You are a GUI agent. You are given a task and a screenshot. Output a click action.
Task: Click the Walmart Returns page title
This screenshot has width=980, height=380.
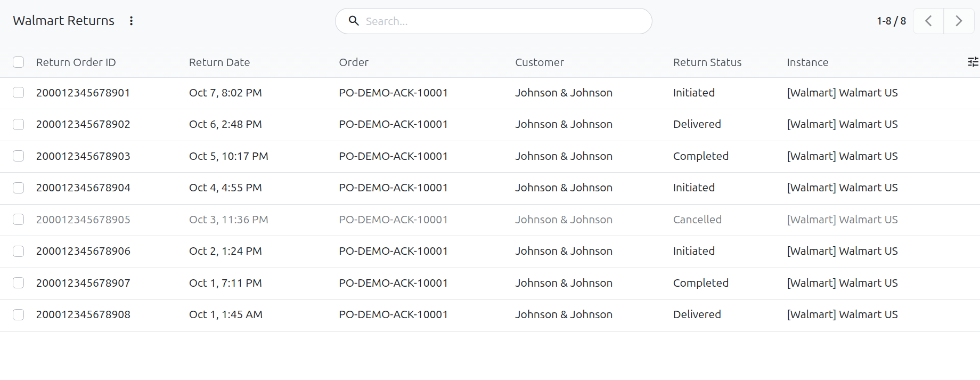click(63, 21)
